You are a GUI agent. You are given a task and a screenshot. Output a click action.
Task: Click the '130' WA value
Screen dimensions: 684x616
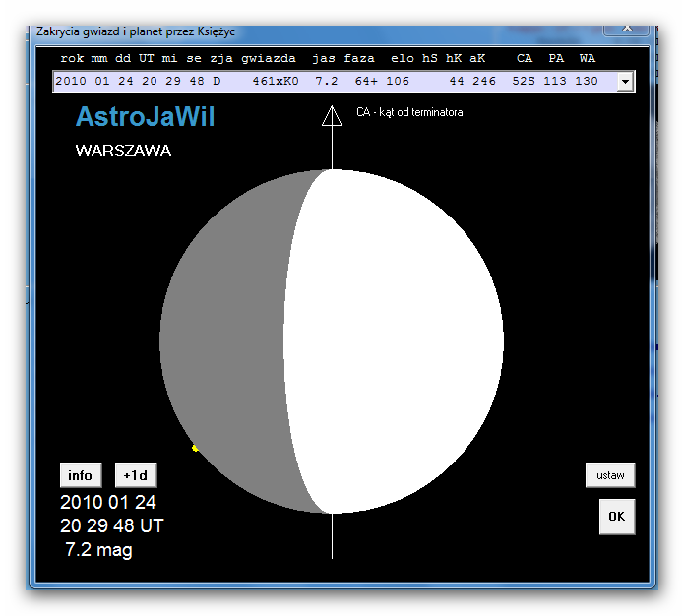pos(587,81)
